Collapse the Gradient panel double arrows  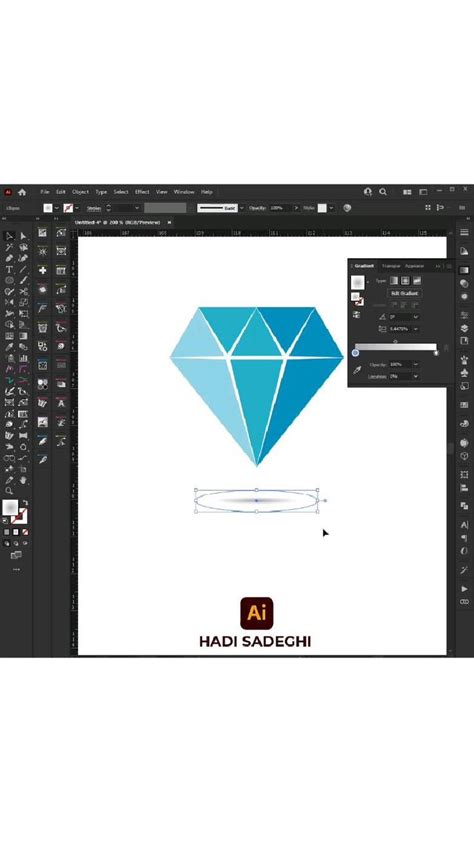(x=437, y=266)
